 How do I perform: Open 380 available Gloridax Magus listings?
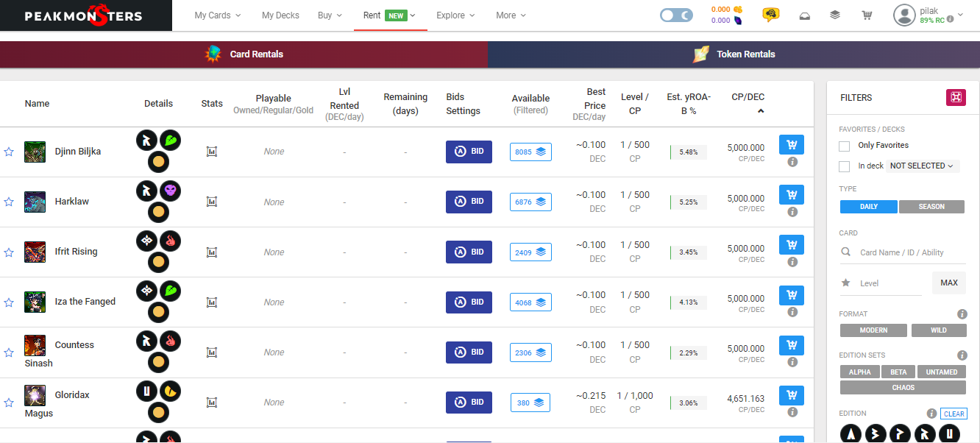point(530,403)
